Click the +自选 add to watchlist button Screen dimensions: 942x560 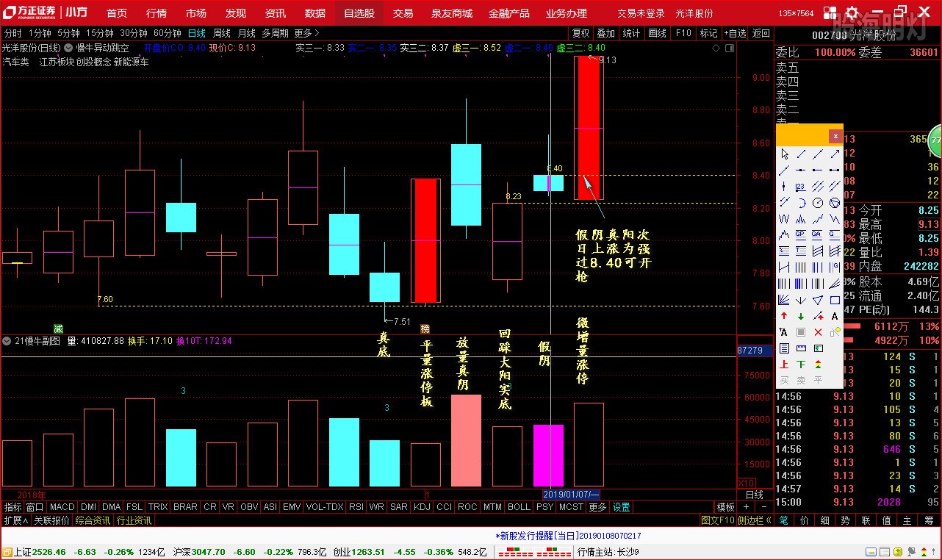[735, 33]
